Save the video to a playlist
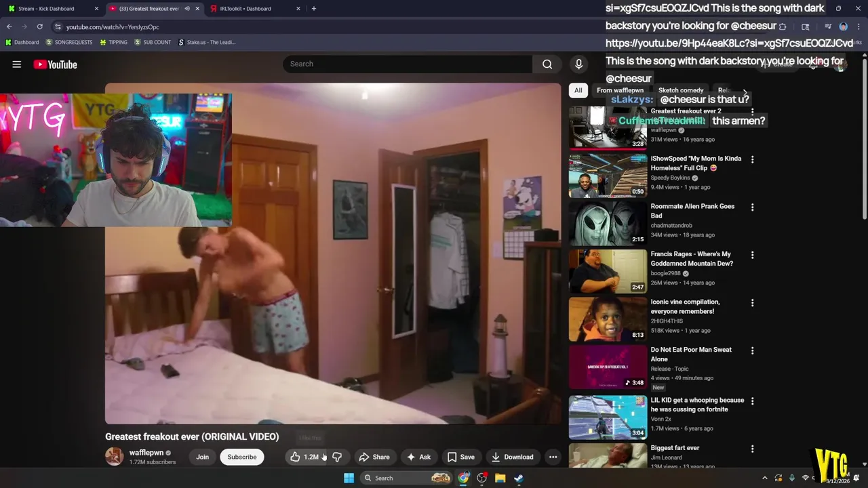This screenshot has height=488, width=868. (460, 457)
